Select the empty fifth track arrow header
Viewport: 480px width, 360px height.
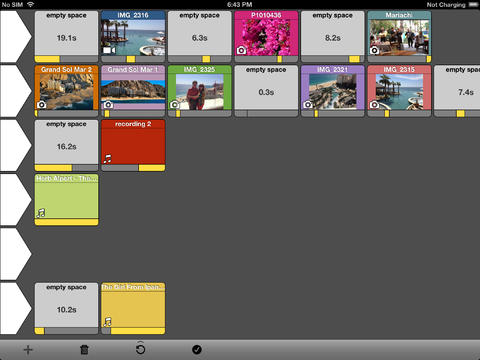(16, 254)
